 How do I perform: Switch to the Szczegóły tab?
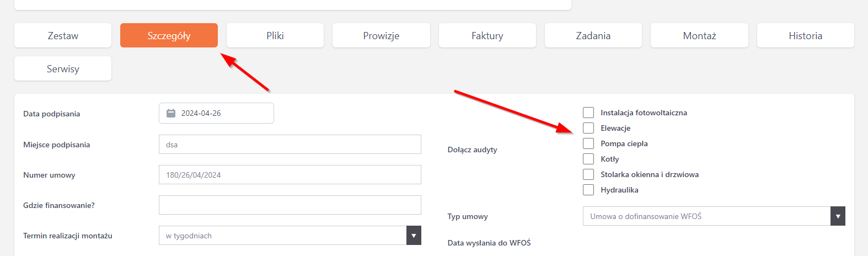[x=169, y=35]
